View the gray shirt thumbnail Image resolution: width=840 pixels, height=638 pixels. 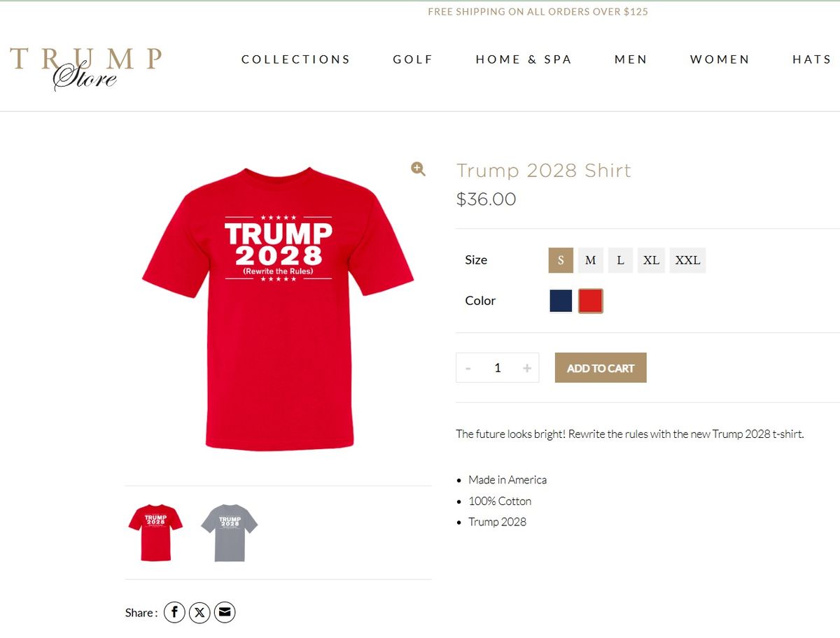[230, 533]
